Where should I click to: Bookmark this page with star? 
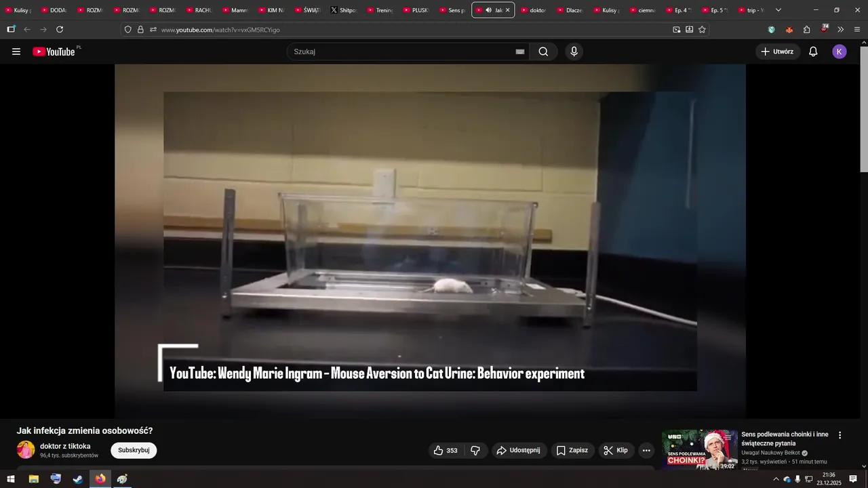pos(702,29)
